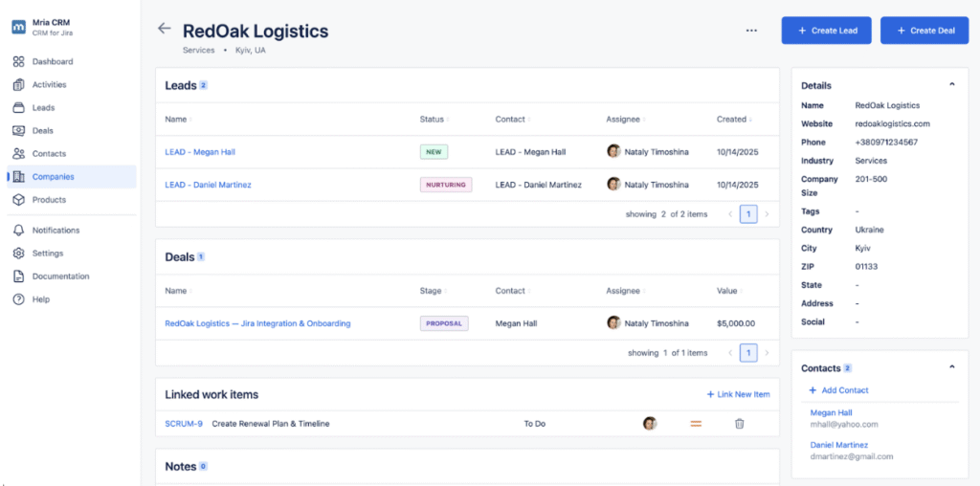Click the NURTURING status badge

tap(446, 185)
